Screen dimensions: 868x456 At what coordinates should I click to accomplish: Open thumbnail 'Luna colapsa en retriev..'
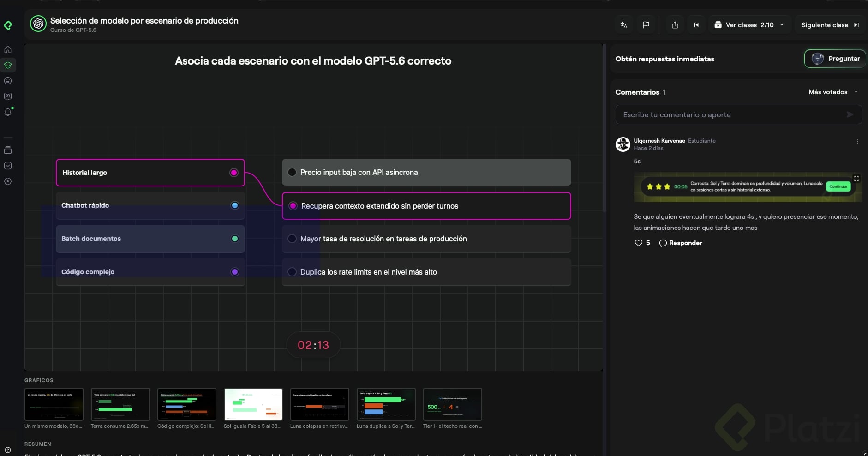pos(320,404)
